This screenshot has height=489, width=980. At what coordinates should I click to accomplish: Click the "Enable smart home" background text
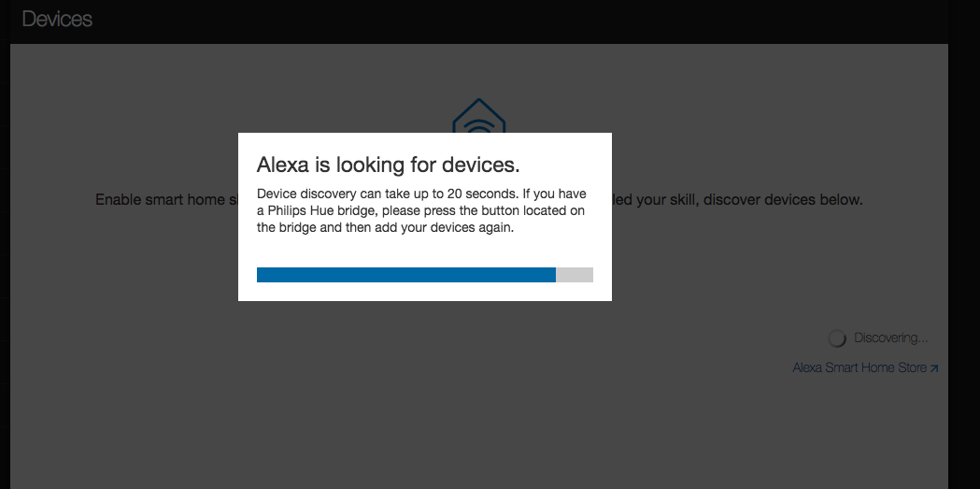tap(159, 200)
